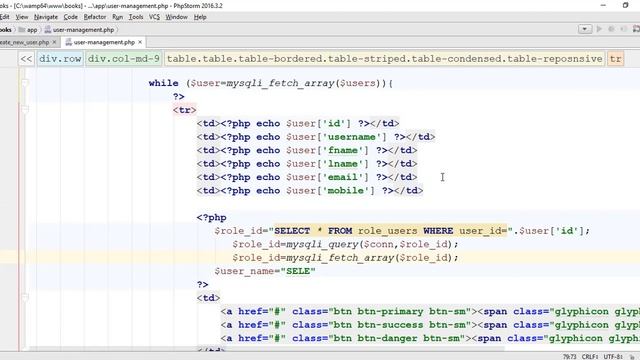640x360 pixels.
Task: Select the div.row breadcrumb
Action: (60, 59)
